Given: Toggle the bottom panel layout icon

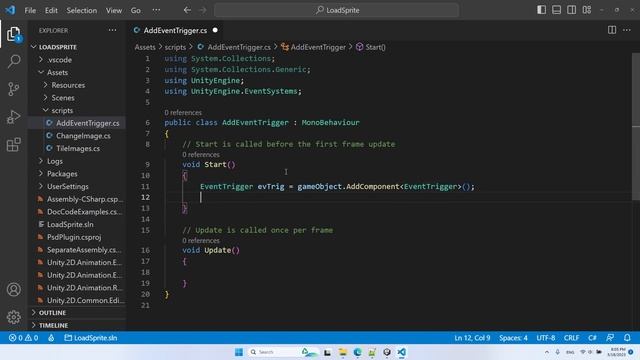Looking at the screenshot, I should click(x=556, y=10).
